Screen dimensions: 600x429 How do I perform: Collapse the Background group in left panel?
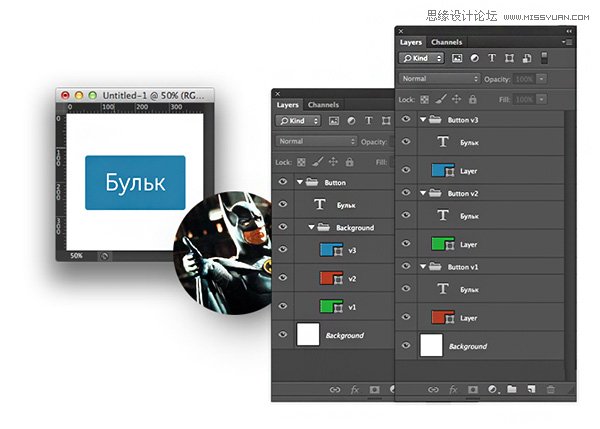coord(312,228)
